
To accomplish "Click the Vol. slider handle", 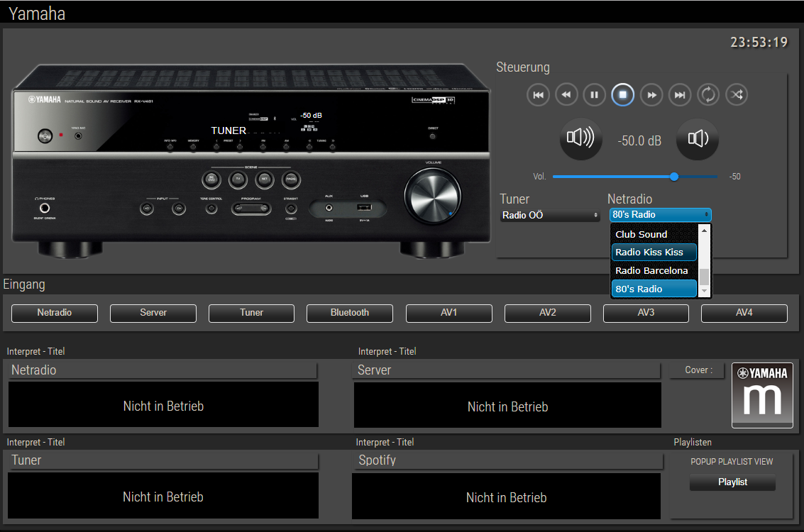I will pyautogui.click(x=674, y=177).
